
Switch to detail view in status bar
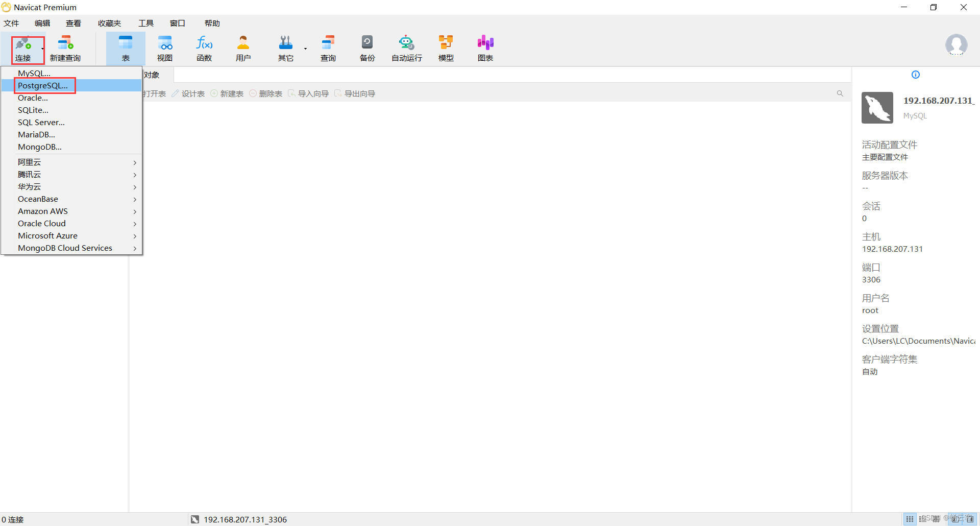click(936, 519)
